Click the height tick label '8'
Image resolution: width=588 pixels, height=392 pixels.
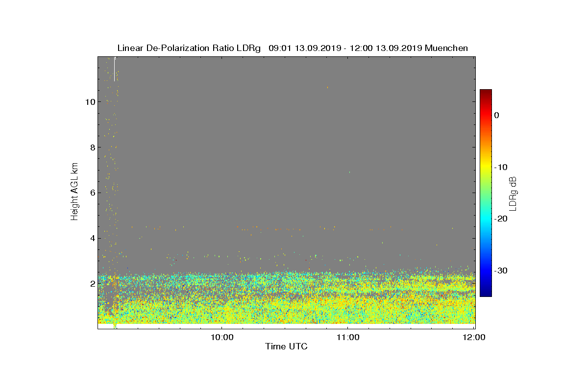click(92, 147)
